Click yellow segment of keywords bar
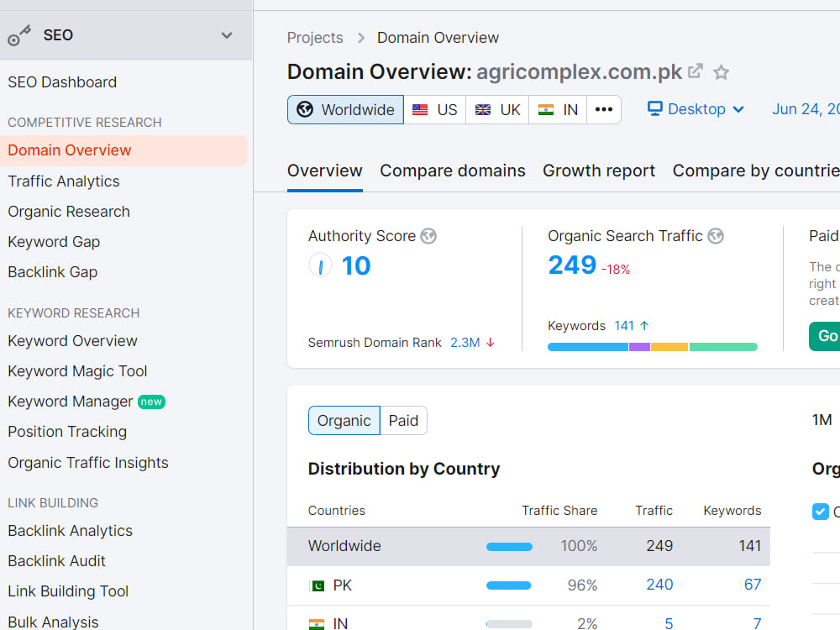The height and width of the screenshot is (630, 840). coord(669,347)
